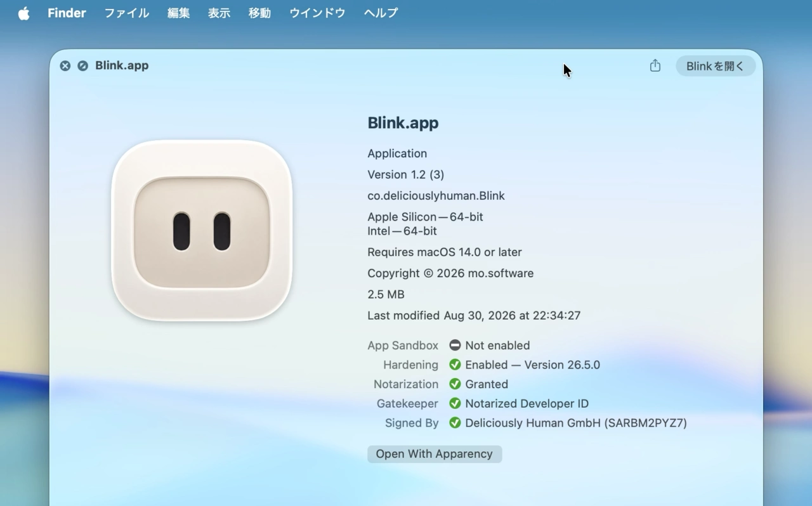Click the bold Blink.app heading
The width and height of the screenshot is (812, 506).
pyautogui.click(x=403, y=123)
